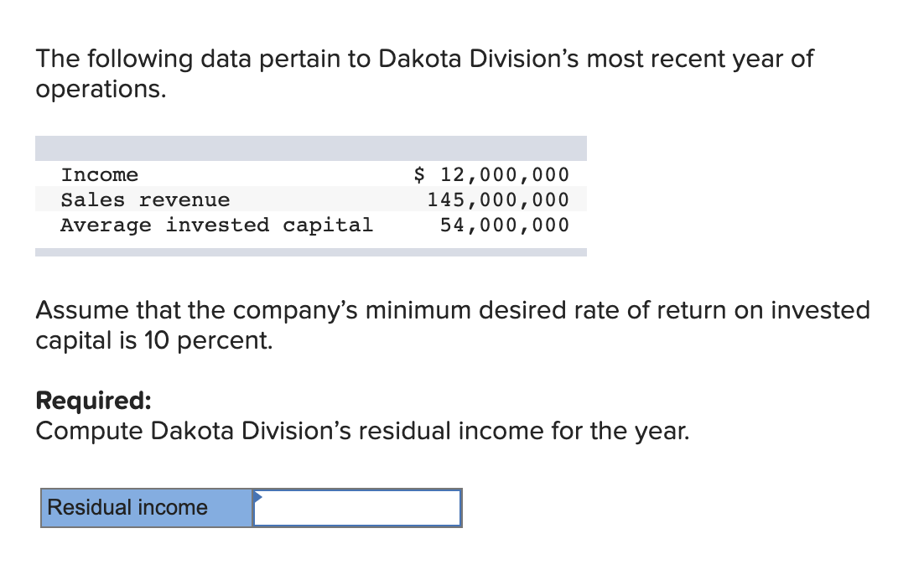Click the shaded footer bar below the table
924x575 pixels.
310,250
